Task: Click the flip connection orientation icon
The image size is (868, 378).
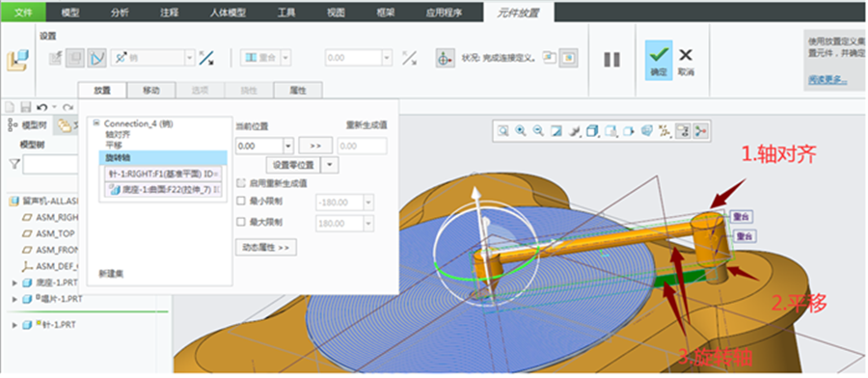Action: click(x=206, y=58)
